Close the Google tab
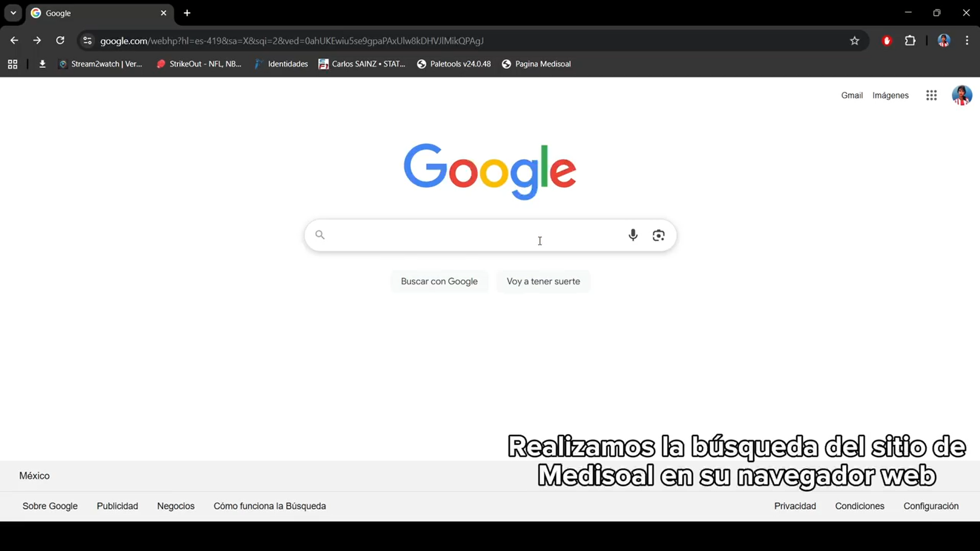 [x=164, y=13]
